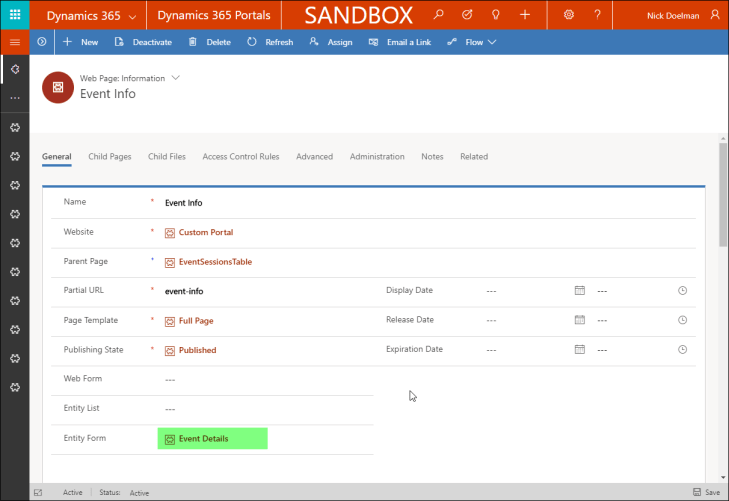Assign the record to another user
Image resolution: width=729 pixels, height=501 pixels.
coord(331,42)
